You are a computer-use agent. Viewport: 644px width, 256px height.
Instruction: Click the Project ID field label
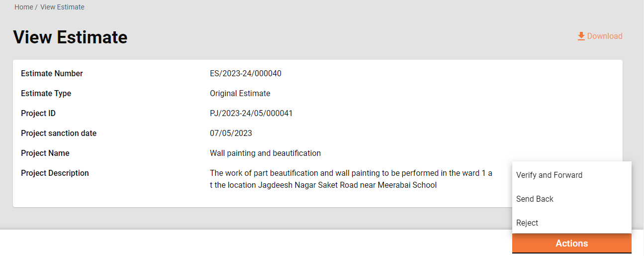[38, 114]
